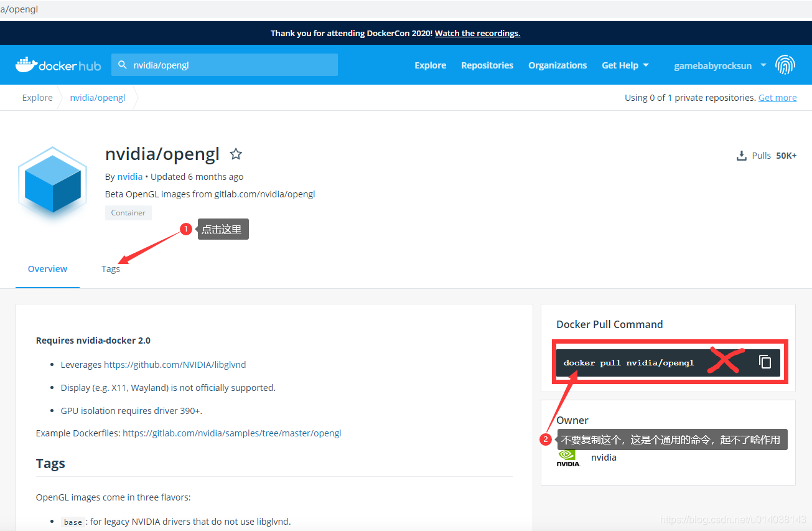
Task: Switch to the Tags tab
Action: point(111,269)
